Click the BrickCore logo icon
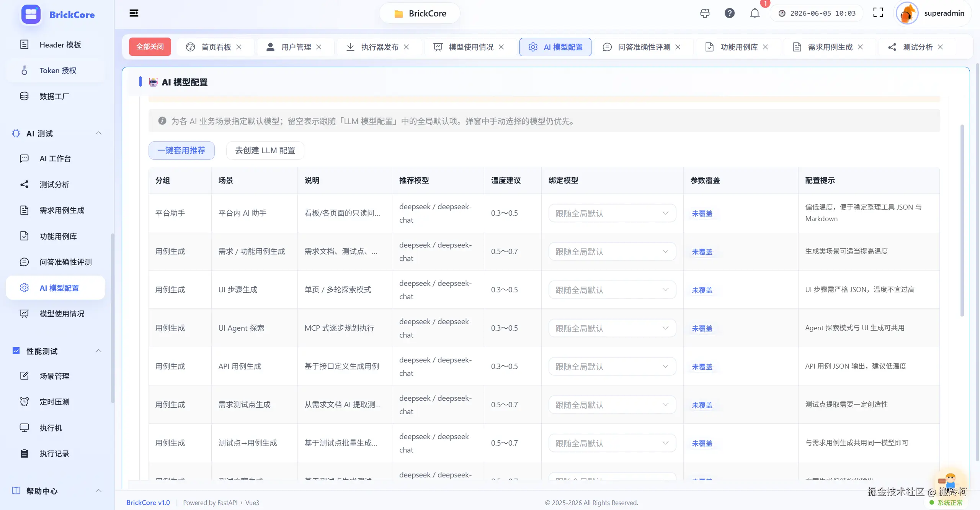 (x=31, y=15)
